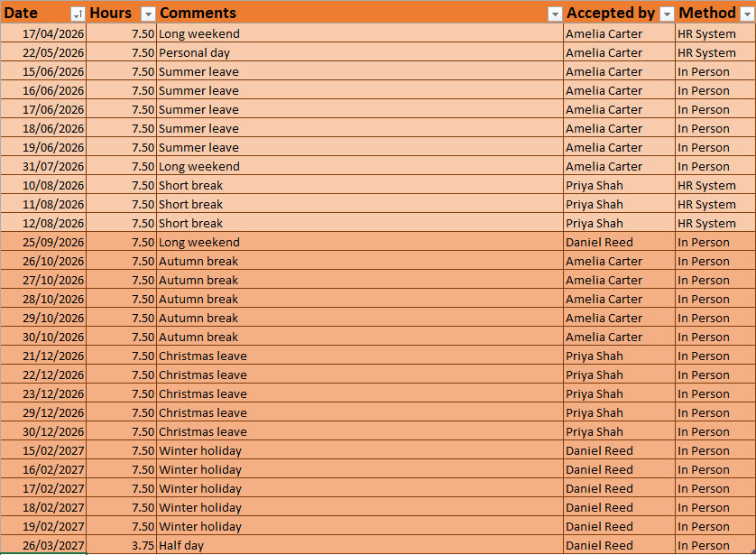Select the Personal day comment cell
Image resolution: width=756 pixels, height=555 pixels.
(360, 52)
